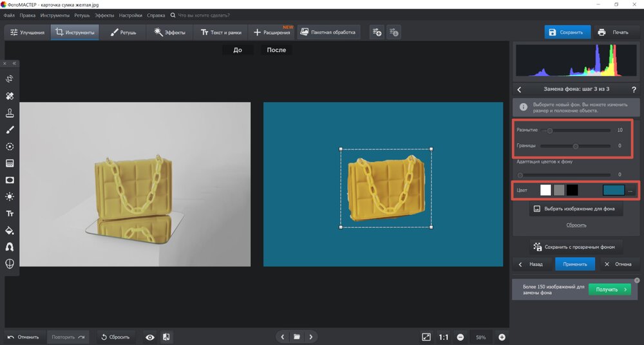
Task: Select the text tool in the sidebar
Action: point(10,214)
